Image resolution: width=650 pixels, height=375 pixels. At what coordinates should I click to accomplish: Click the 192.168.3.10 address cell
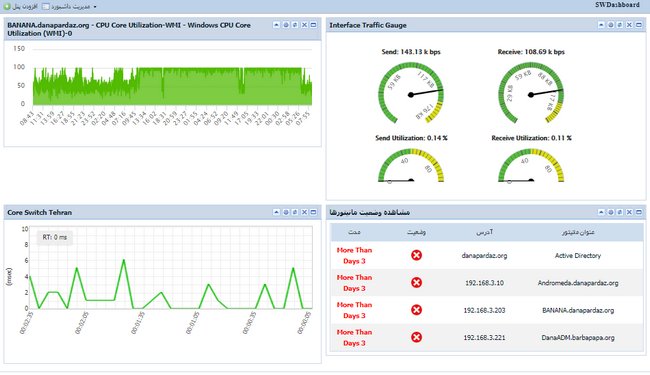pos(484,283)
